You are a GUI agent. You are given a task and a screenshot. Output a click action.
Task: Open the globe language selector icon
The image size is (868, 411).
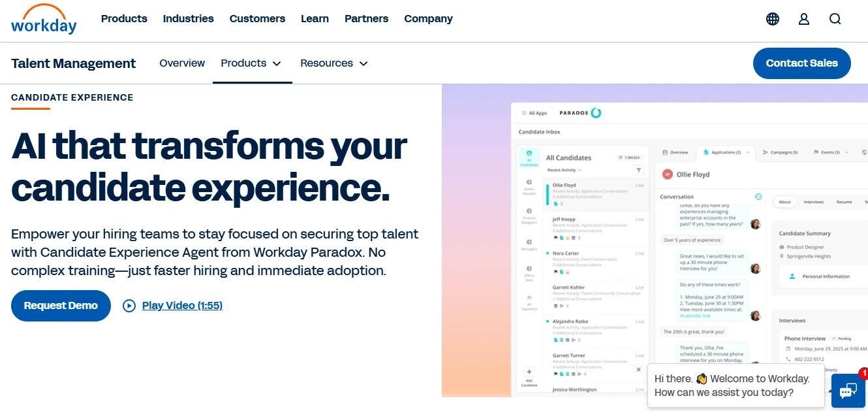(x=773, y=19)
